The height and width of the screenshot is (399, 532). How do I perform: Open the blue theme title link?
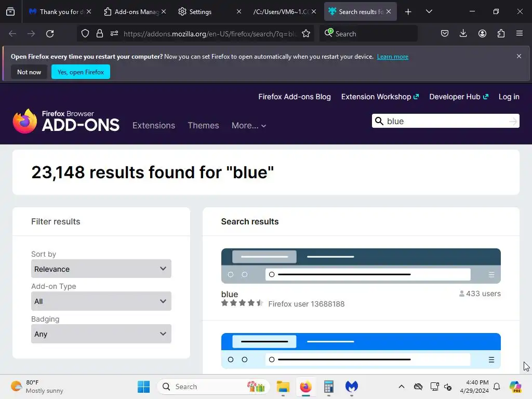[230, 294]
